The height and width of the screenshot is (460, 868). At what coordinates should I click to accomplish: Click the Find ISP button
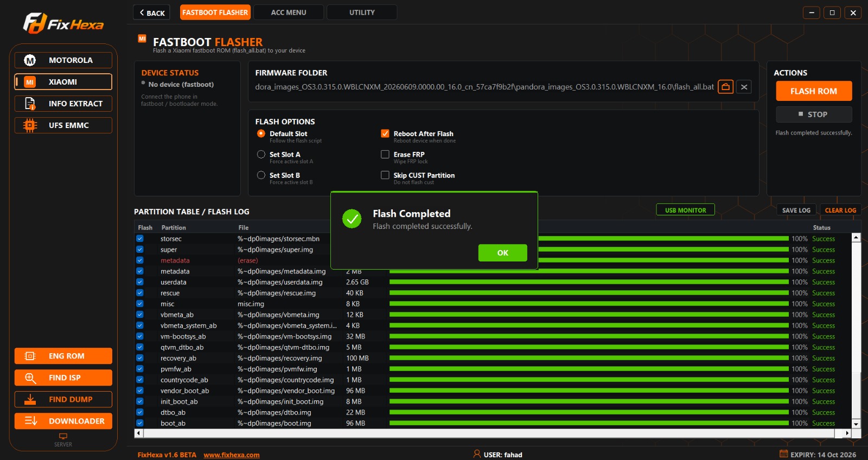click(63, 378)
